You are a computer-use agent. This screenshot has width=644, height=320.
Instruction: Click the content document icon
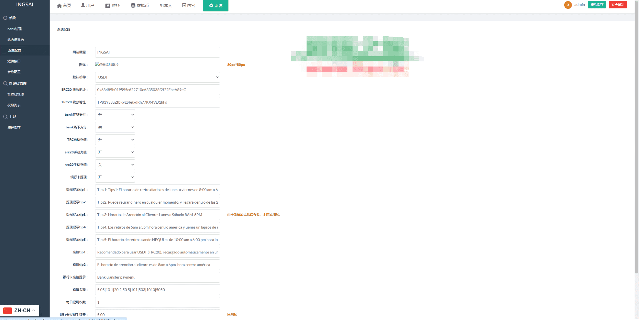[x=184, y=5]
